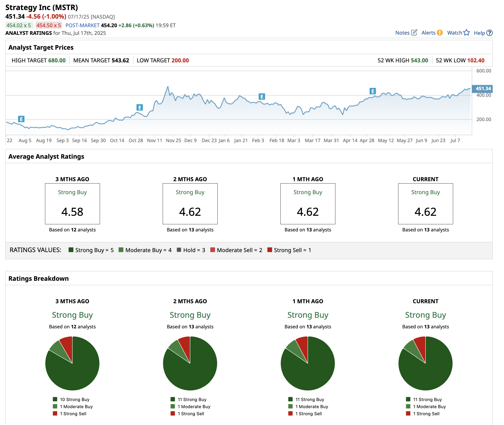Viewport: 504px width, 425px height.
Task: Click the Moderate Sell = 2 legend swatch
Action: point(213,250)
